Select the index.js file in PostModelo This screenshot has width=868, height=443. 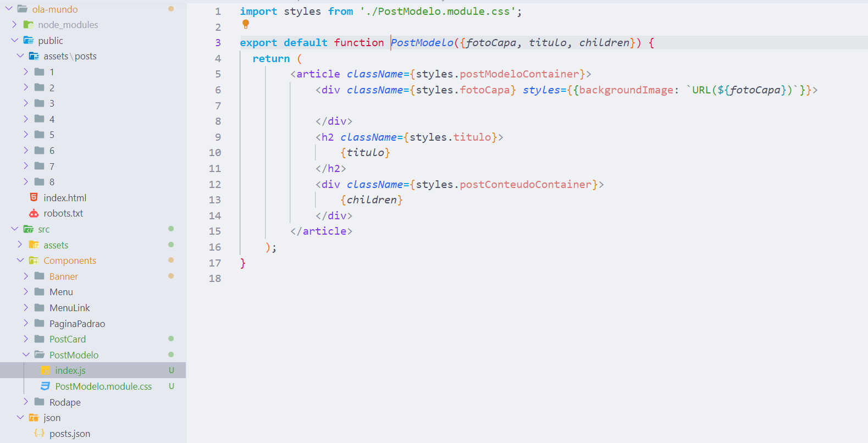coord(70,370)
